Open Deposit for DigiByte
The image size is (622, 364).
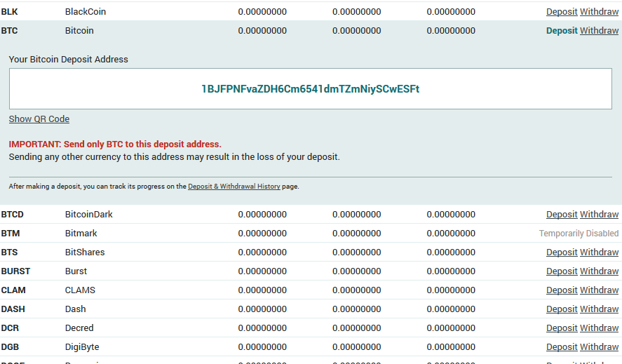pyautogui.click(x=562, y=347)
